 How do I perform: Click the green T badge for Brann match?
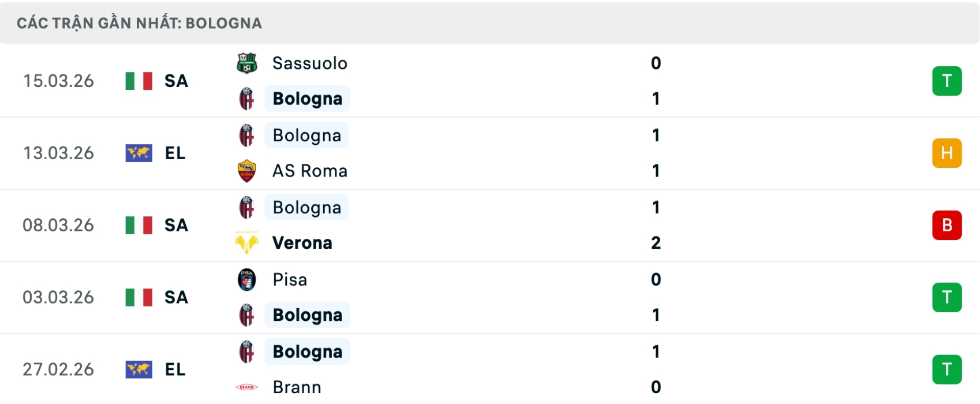pyautogui.click(x=946, y=369)
